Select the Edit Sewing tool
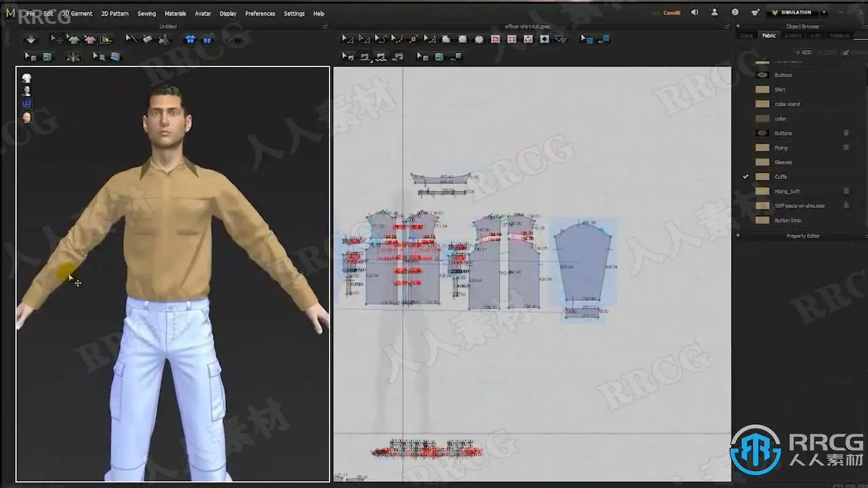868x488 pixels. click(348, 57)
